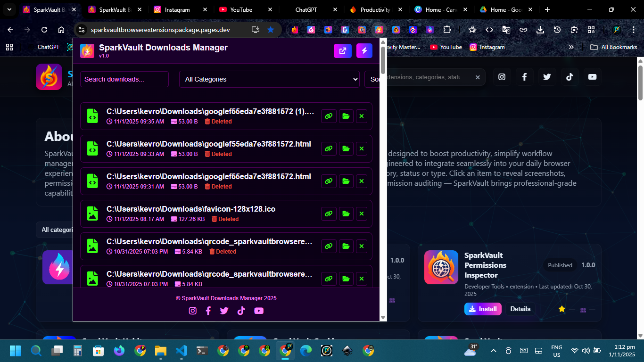Click Details for SparkVault Permissions Inspector
The image size is (644, 362).
pyautogui.click(x=520, y=309)
